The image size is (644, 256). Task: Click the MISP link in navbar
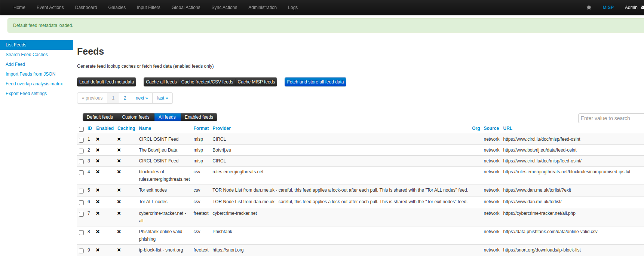[x=608, y=7]
